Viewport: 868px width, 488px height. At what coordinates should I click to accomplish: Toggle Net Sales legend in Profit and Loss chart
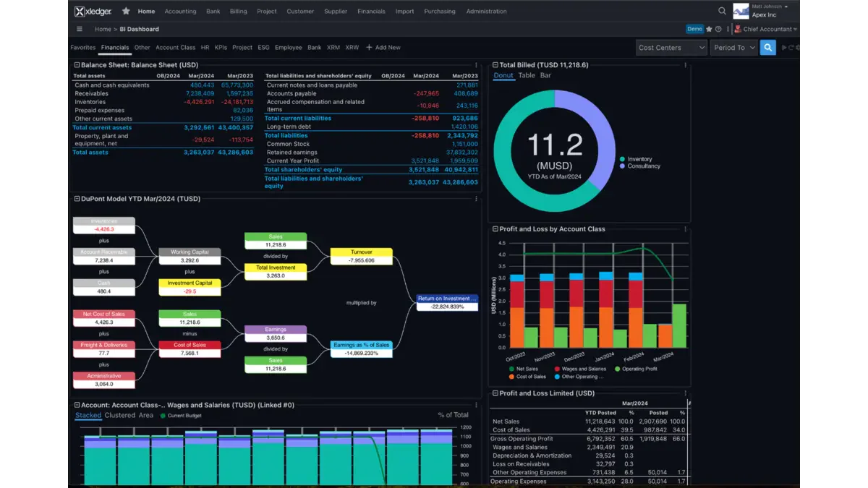[x=523, y=369]
